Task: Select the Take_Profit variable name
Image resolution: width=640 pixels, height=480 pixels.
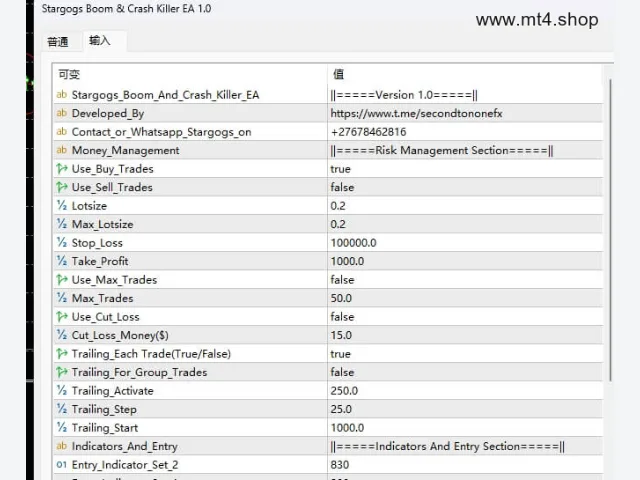Action: (100, 261)
